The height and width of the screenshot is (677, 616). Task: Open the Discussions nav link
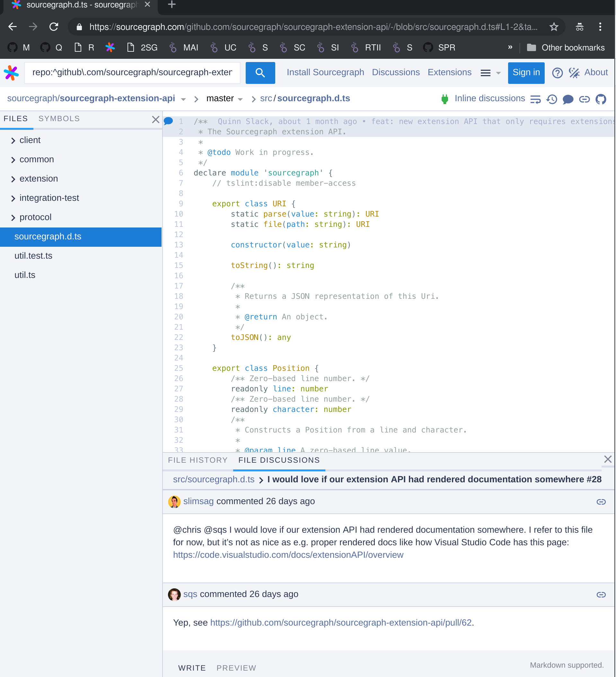click(x=396, y=72)
